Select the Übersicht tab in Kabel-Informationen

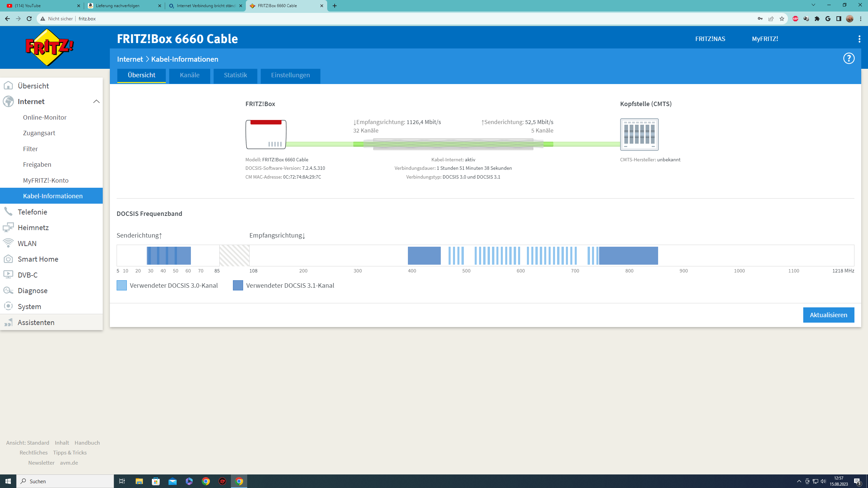(141, 76)
